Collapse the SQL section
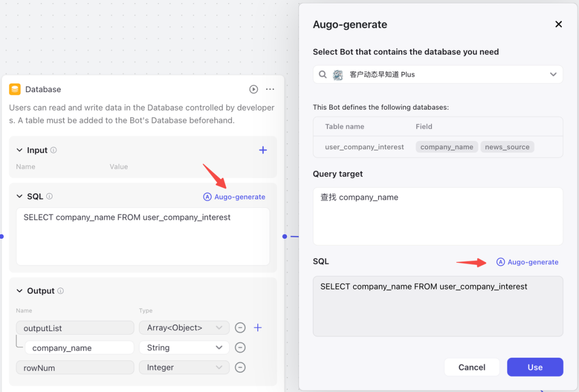This screenshot has height=392, width=579. [20, 197]
